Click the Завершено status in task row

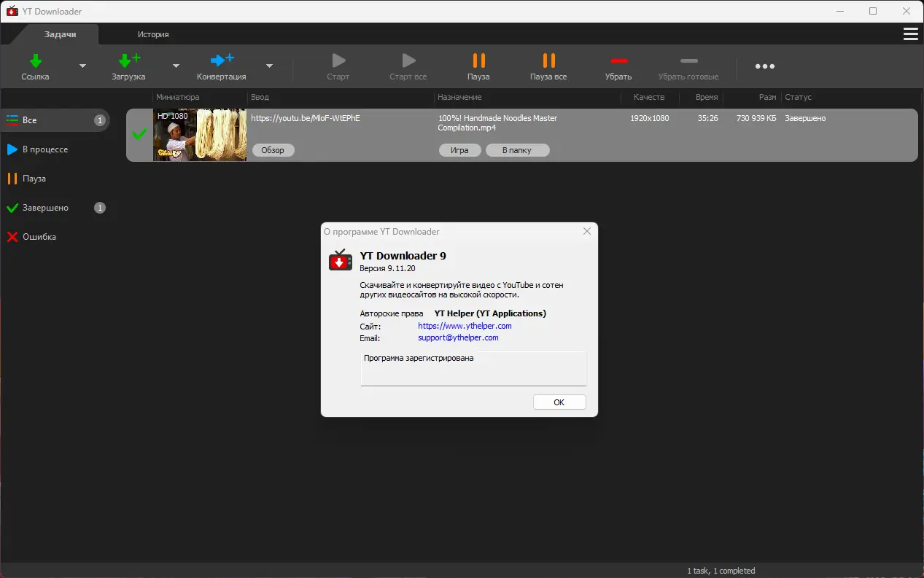pyautogui.click(x=805, y=118)
